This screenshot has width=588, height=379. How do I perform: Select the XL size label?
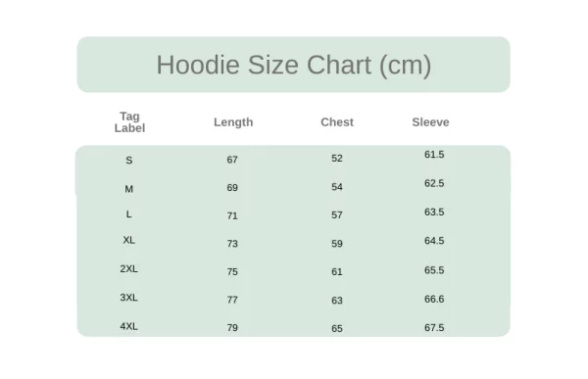pyautogui.click(x=129, y=240)
